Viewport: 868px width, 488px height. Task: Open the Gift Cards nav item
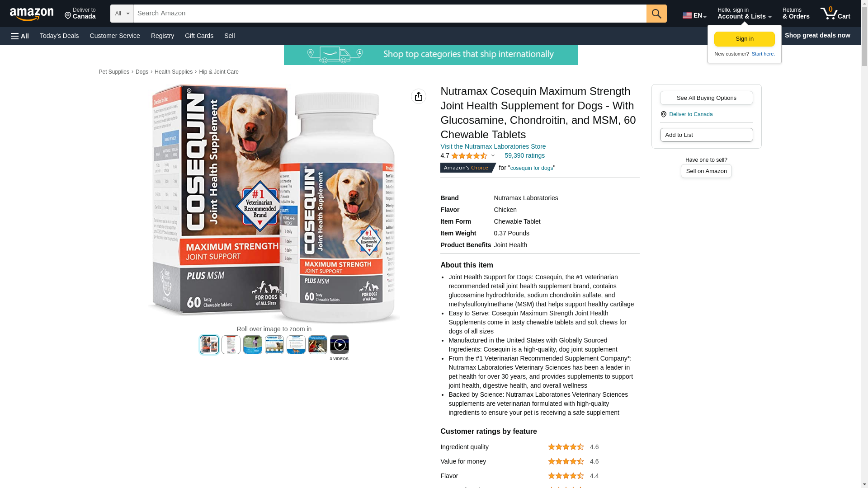pyautogui.click(x=199, y=36)
